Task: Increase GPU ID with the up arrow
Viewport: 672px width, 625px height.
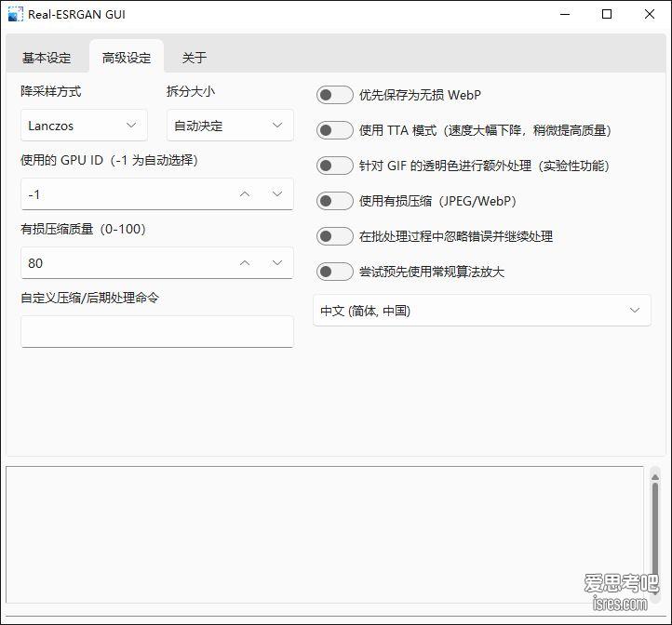Action: [245, 194]
